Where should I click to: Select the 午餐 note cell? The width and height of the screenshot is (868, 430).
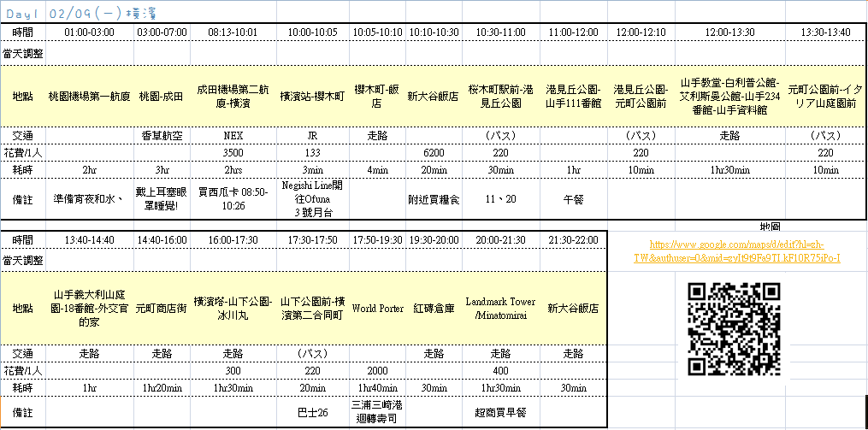pos(574,199)
